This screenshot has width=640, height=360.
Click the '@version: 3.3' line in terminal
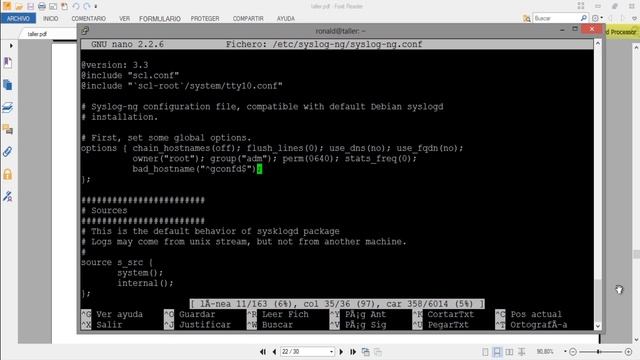click(115, 65)
